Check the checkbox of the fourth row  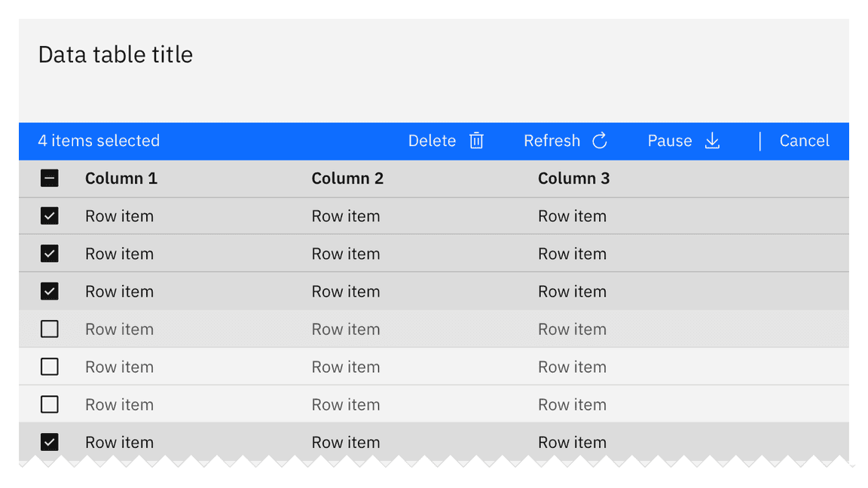coord(49,329)
